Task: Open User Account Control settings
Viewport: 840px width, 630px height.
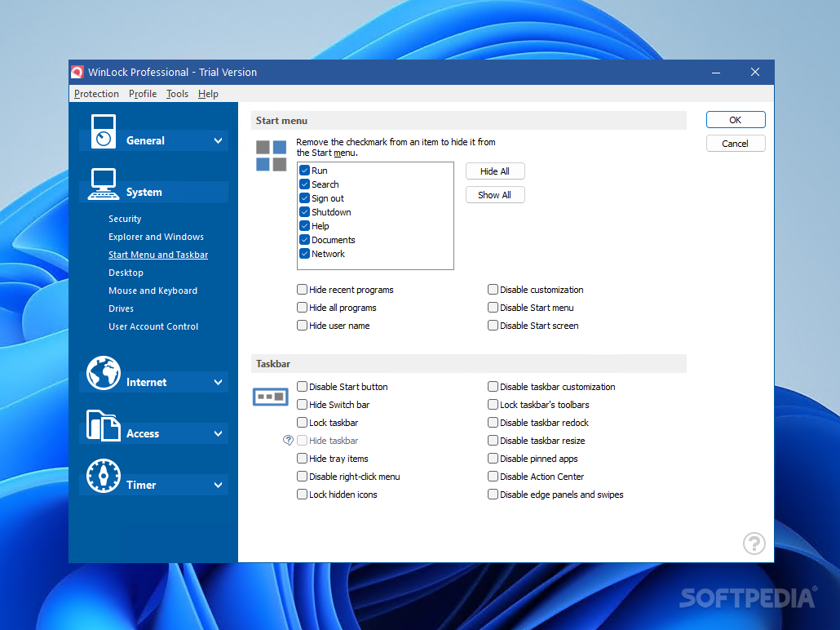Action: coord(153,326)
